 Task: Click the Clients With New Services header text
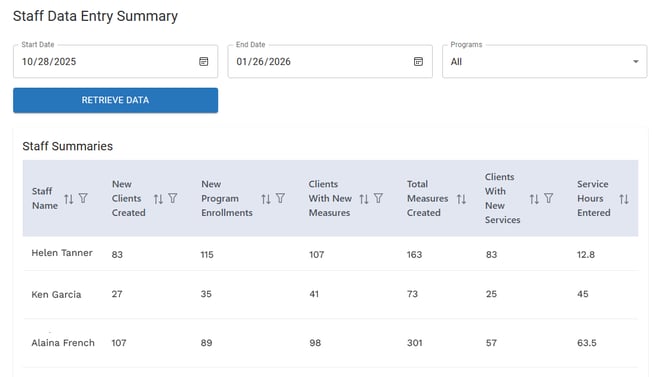502,198
